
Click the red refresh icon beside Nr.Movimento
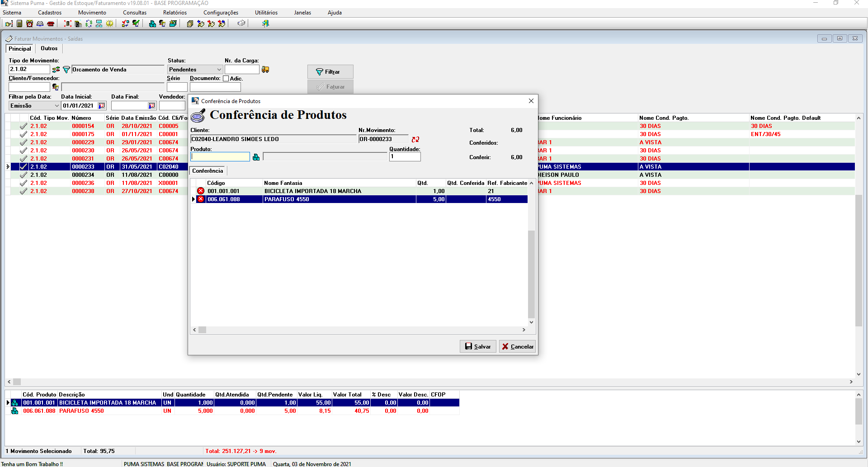(x=415, y=139)
